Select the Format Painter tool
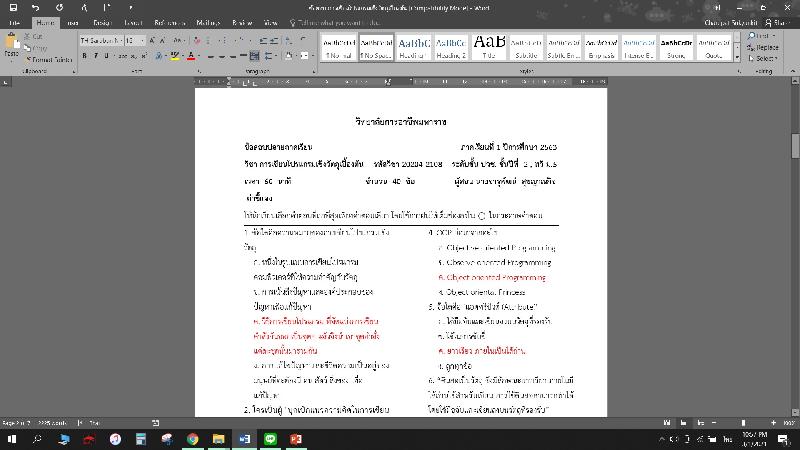Image resolution: width=800 pixels, height=450 pixels. pyautogui.click(x=53, y=59)
